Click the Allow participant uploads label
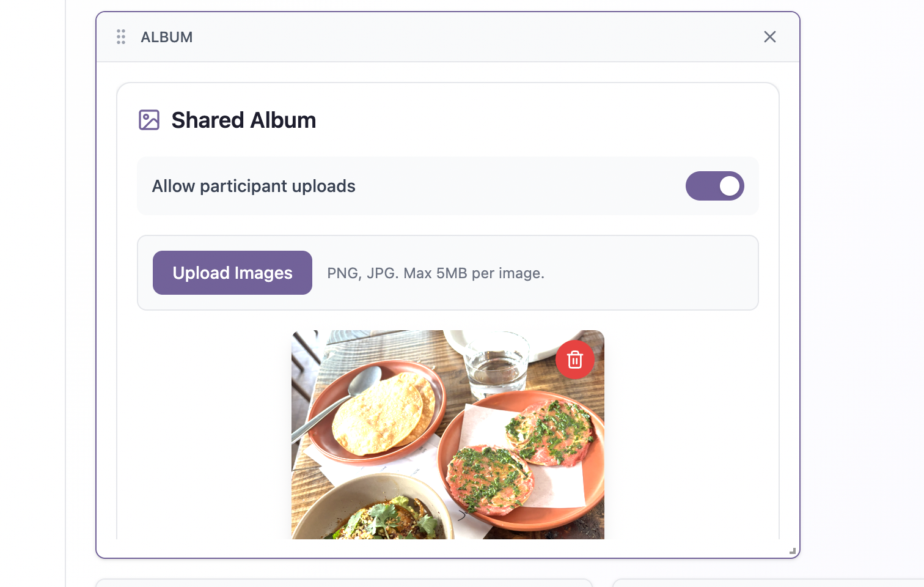The image size is (924, 587). tap(254, 186)
